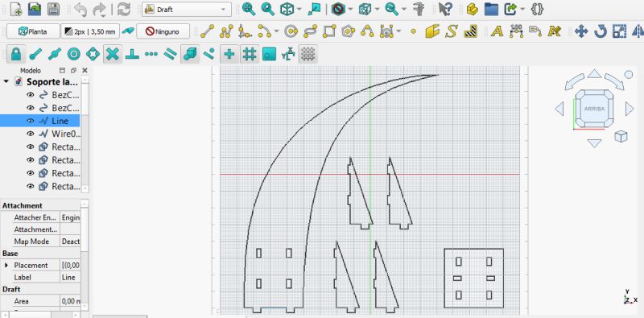644x318 pixels.
Task: Open the What's This help tool
Action: (445, 9)
